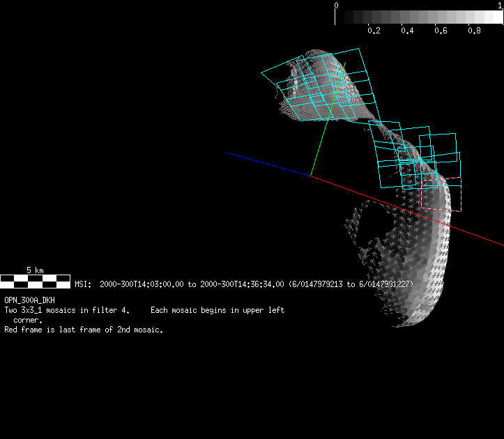Click the point where the three axes meet
Image resolution: width=504 pixels, height=439 pixels.
(x=310, y=176)
